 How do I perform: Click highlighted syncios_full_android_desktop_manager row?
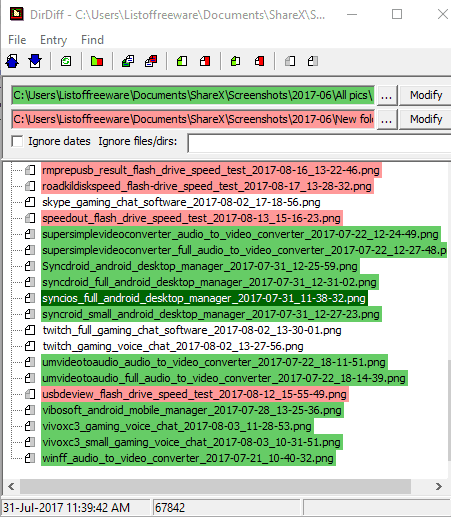click(204, 298)
